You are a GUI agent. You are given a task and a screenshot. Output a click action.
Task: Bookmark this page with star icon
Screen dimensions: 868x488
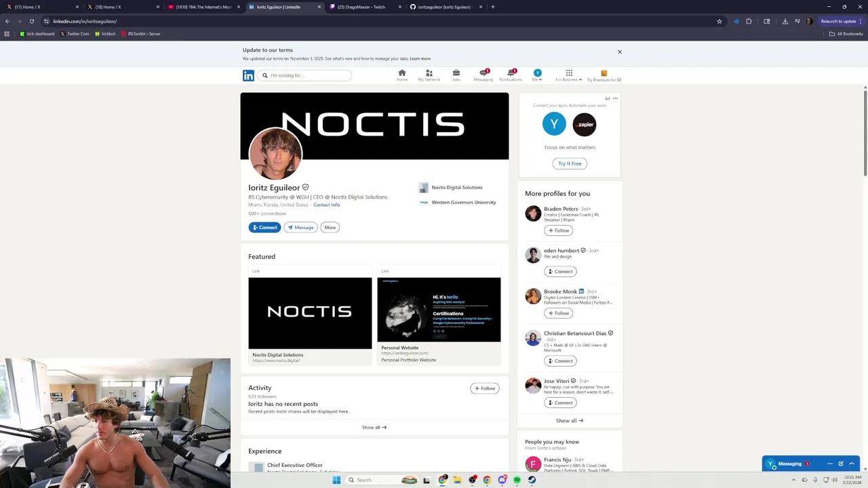tap(719, 21)
